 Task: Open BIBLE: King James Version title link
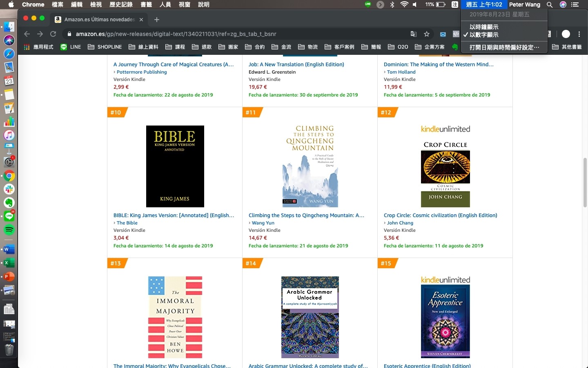coord(174,215)
